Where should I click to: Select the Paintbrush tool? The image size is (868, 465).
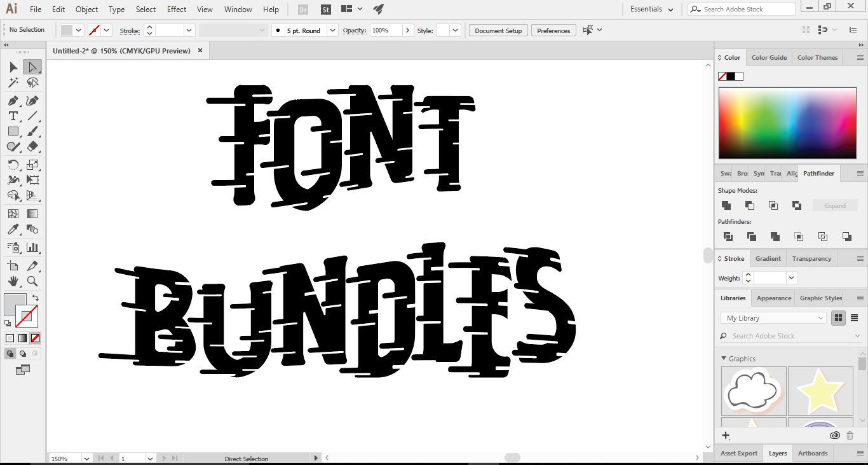tap(32, 131)
